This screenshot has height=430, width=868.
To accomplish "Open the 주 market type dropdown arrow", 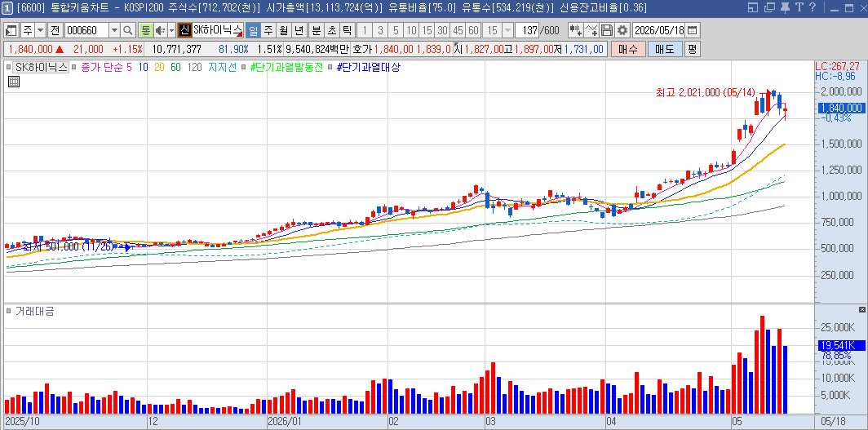I will click(40, 30).
